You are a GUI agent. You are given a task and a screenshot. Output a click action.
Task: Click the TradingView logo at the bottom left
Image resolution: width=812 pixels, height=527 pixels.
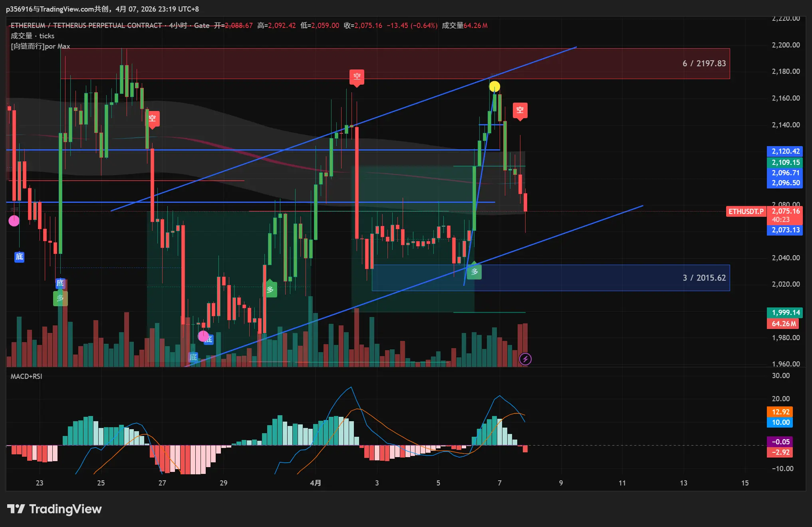(x=54, y=509)
